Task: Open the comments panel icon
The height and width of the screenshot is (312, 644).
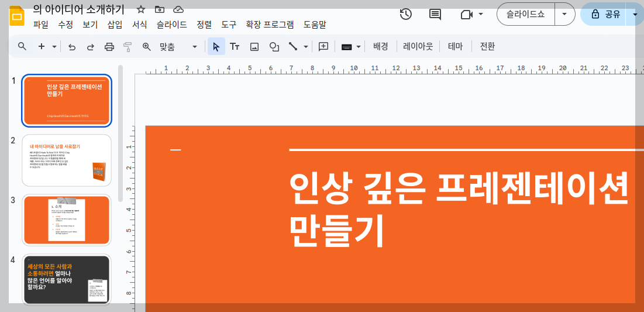Action: coord(435,14)
